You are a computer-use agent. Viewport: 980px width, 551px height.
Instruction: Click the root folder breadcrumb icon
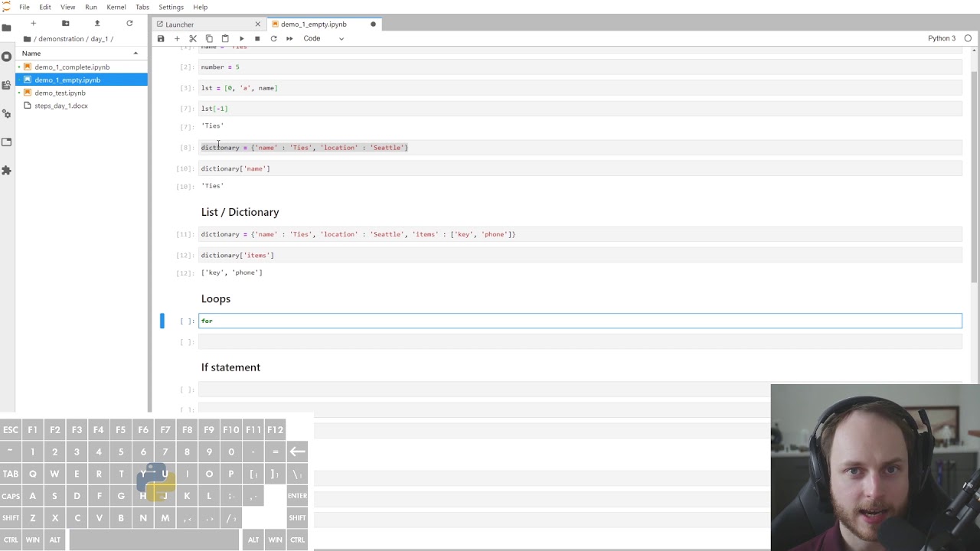(x=28, y=38)
